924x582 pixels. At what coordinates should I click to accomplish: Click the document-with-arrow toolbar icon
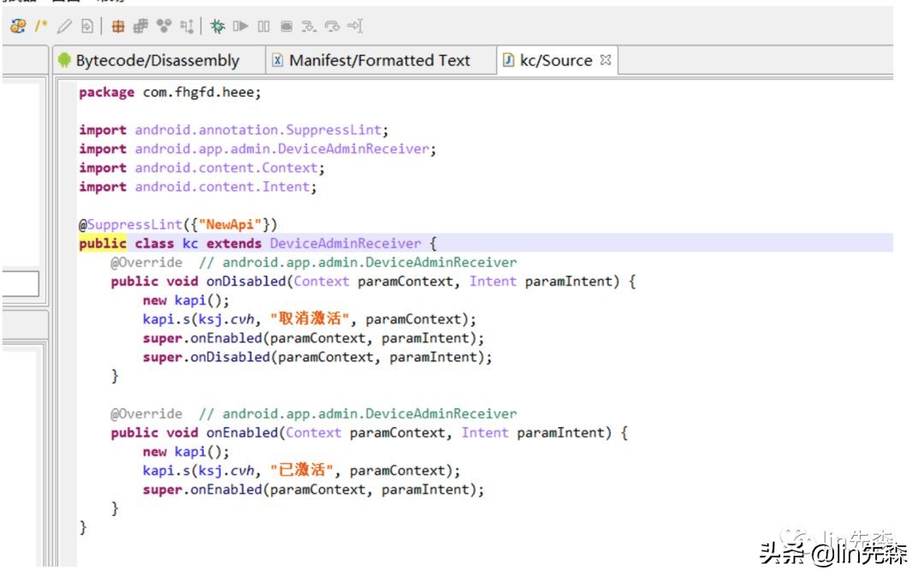point(86,27)
